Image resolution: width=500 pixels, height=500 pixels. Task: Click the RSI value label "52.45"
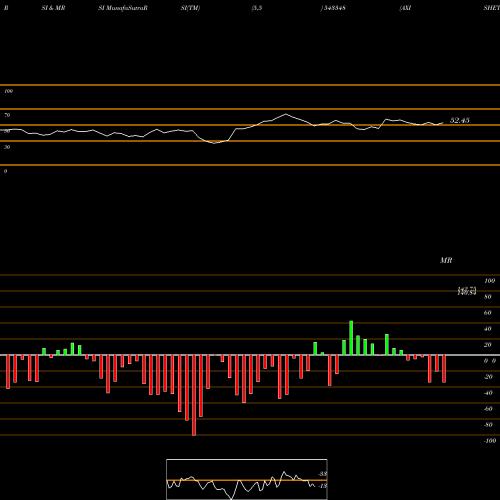(460, 120)
